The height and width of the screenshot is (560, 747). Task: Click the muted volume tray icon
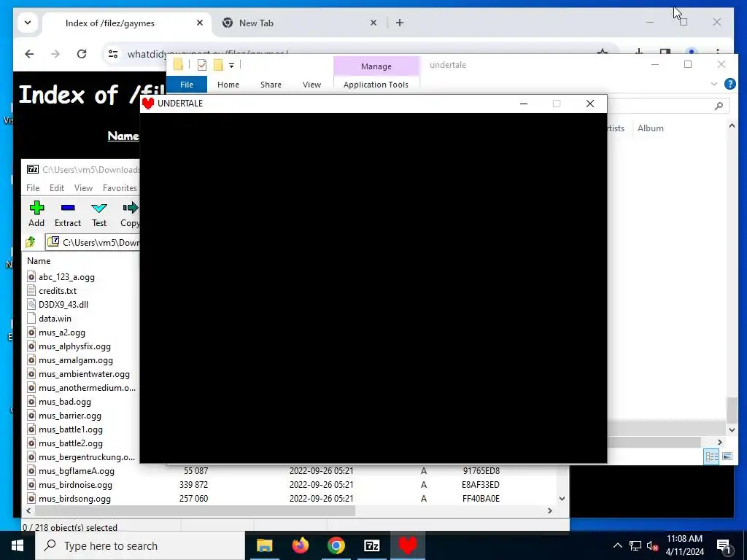652,545
